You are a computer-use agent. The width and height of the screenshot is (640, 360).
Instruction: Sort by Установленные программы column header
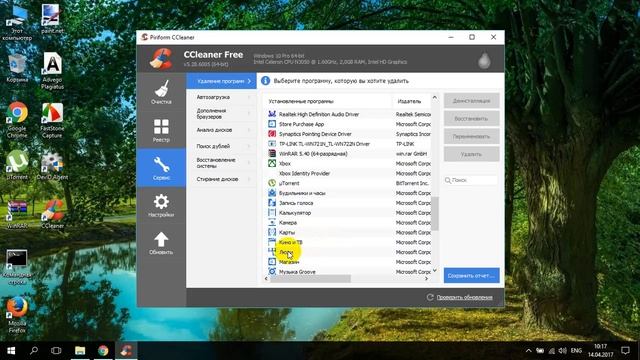click(x=328, y=101)
